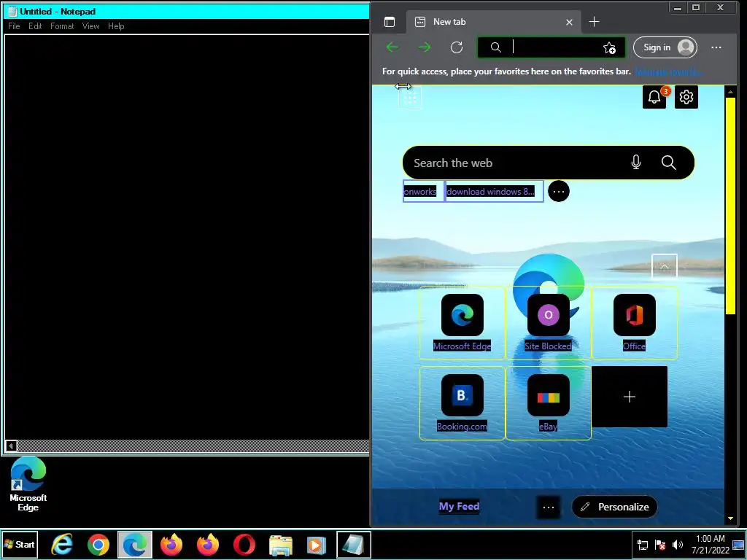Viewport: 747px width, 560px height.
Task: Open File Explorer from the taskbar
Action: click(x=281, y=544)
